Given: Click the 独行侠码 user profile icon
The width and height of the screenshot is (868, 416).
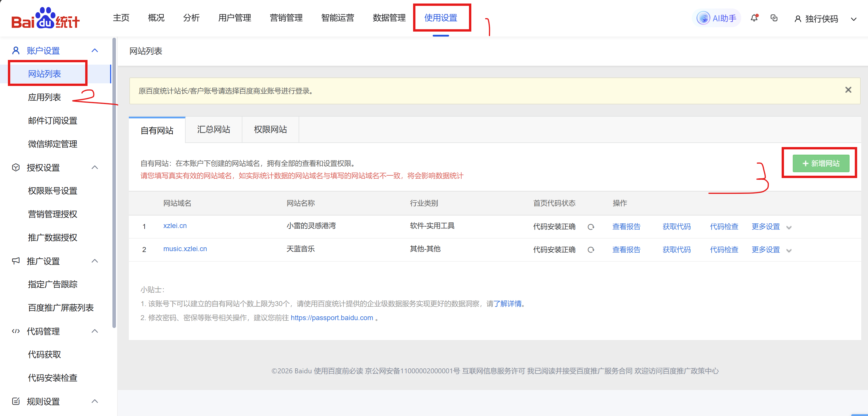Looking at the screenshot, I should (797, 19).
